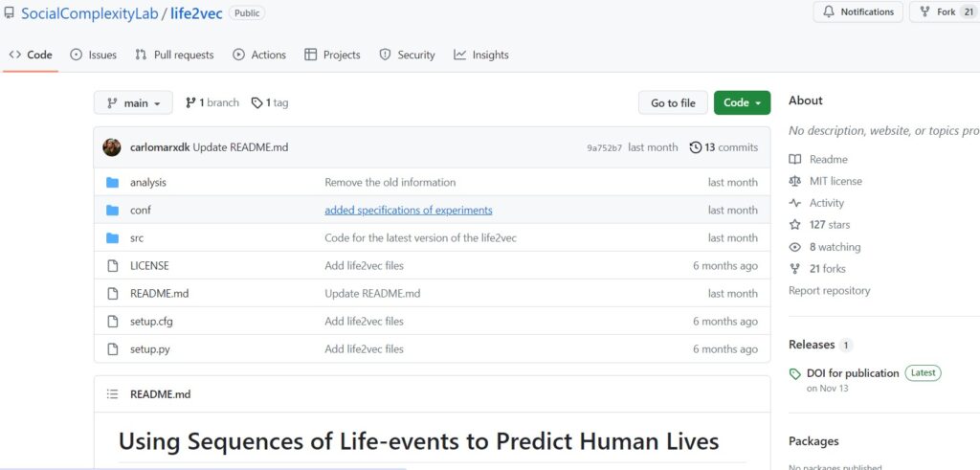Open the Insights tab
Screen dimensions: 980x470
pos(481,55)
